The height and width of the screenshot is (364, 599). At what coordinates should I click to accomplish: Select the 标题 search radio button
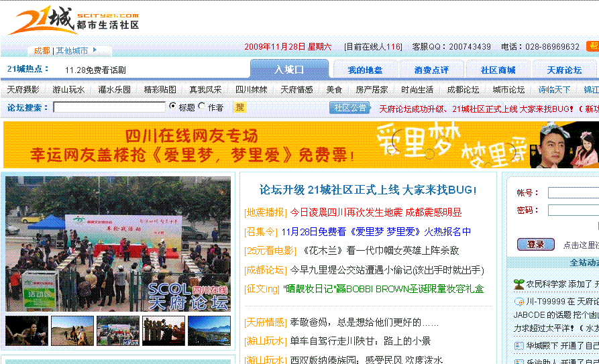click(172, 106)
